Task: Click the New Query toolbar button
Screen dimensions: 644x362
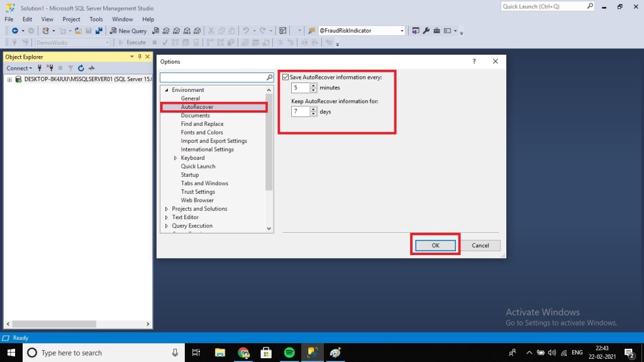Action: (x=129, y=30)
